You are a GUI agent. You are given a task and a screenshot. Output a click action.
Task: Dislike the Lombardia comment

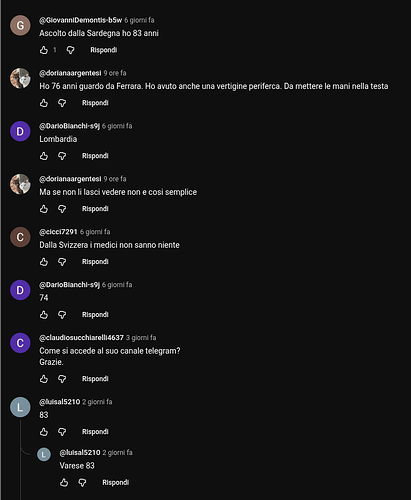pos(62,156)
